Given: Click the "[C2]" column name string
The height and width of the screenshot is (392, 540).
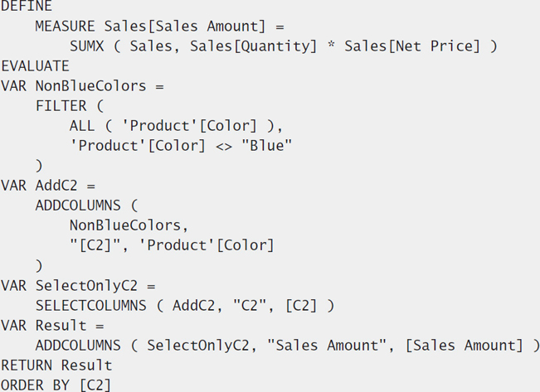Looking at the screenshot, I should tap(95, 246).
